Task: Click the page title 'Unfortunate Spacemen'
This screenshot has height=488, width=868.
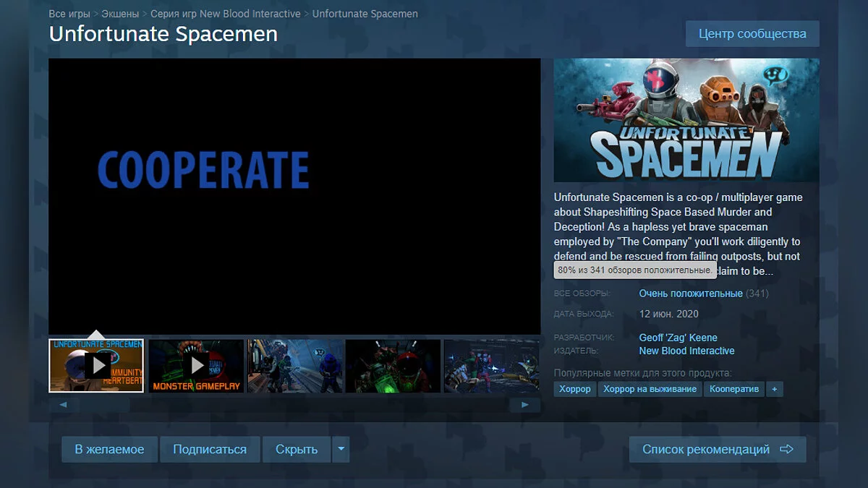Action: (x=163, y=34)
